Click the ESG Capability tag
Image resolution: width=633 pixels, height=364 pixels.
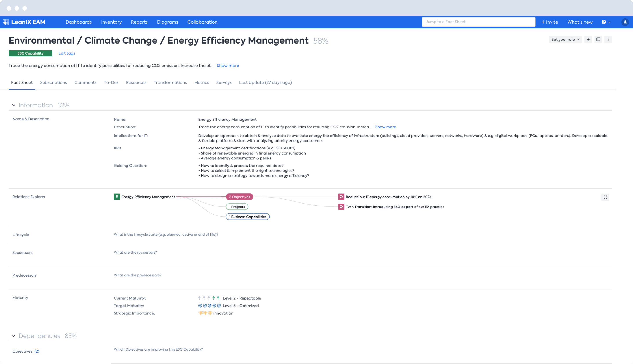(x=31, y=53)
